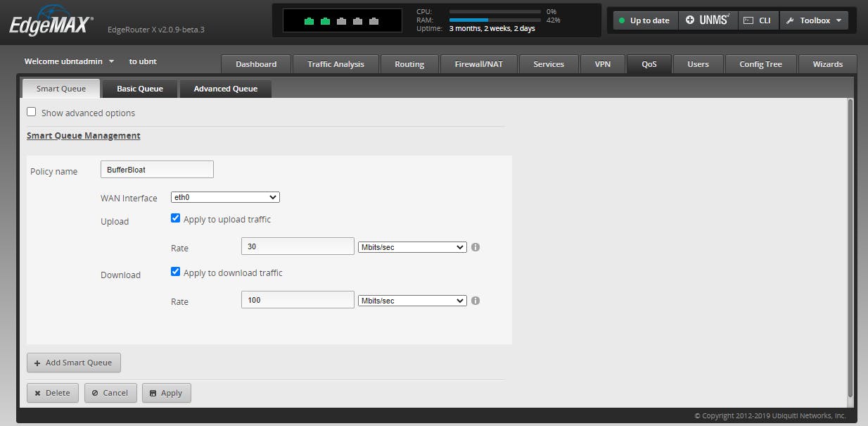Viewport: 868px width, 426px height.
Task: Open the CLI terminal
Action: tap(758, 20)
